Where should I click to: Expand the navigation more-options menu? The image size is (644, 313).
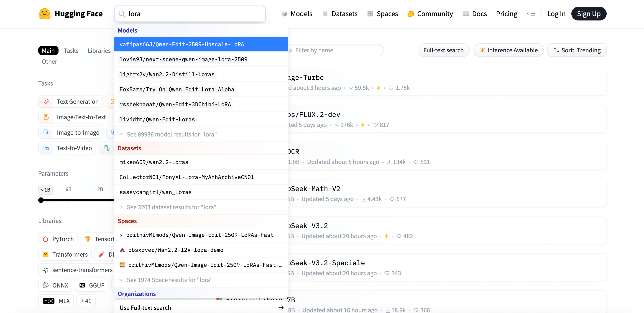tap(531, 14)
